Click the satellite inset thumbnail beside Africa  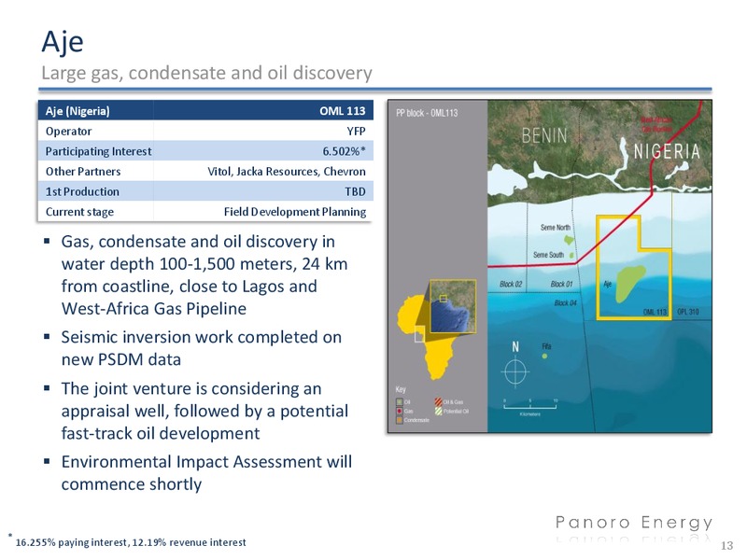coord(453,306)
